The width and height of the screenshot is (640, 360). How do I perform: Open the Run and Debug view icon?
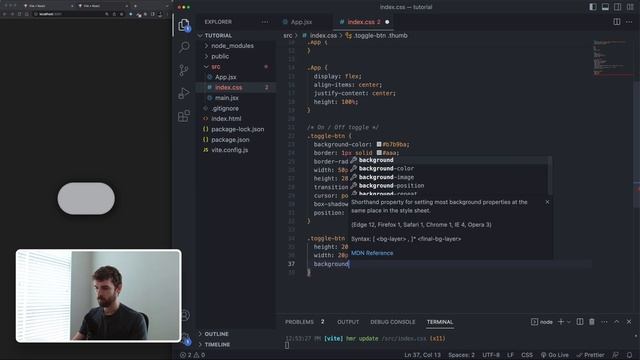click(x=184, y=93)
